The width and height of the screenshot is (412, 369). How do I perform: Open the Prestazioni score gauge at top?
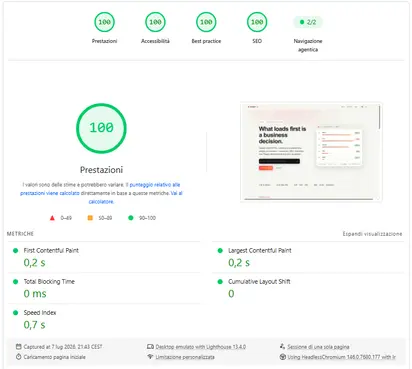tap(104, 22)
